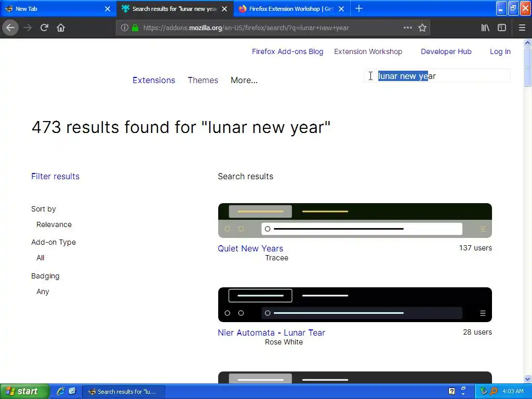Open the Badging Any dropdown

[43, 292]
